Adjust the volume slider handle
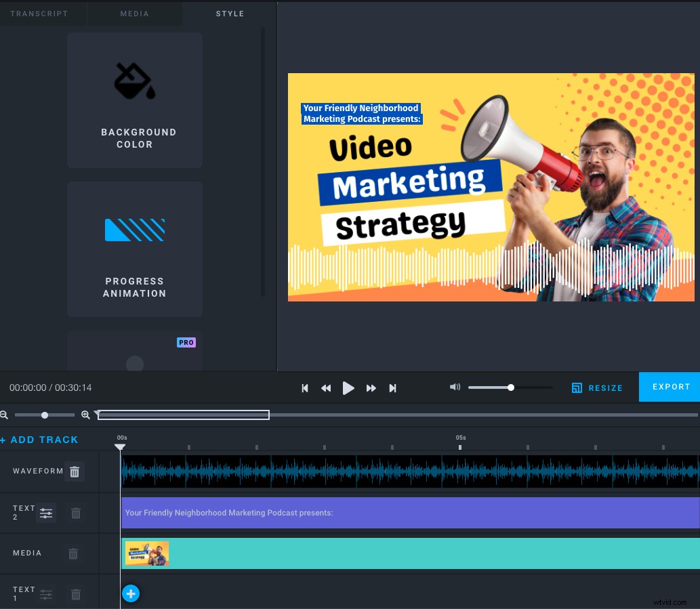Image resolution: width=700 pixels, height=609 pixels. click(x=510, y=387)
